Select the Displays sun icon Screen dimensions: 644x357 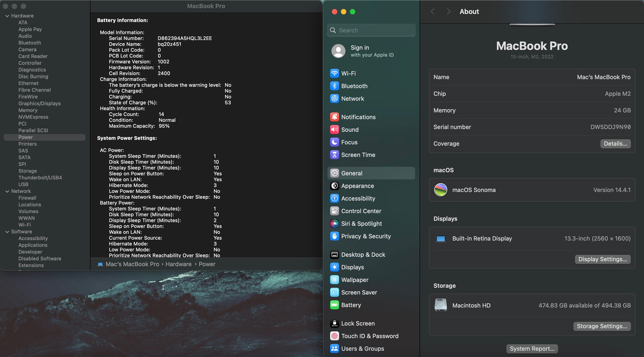[x=334, y=267]
